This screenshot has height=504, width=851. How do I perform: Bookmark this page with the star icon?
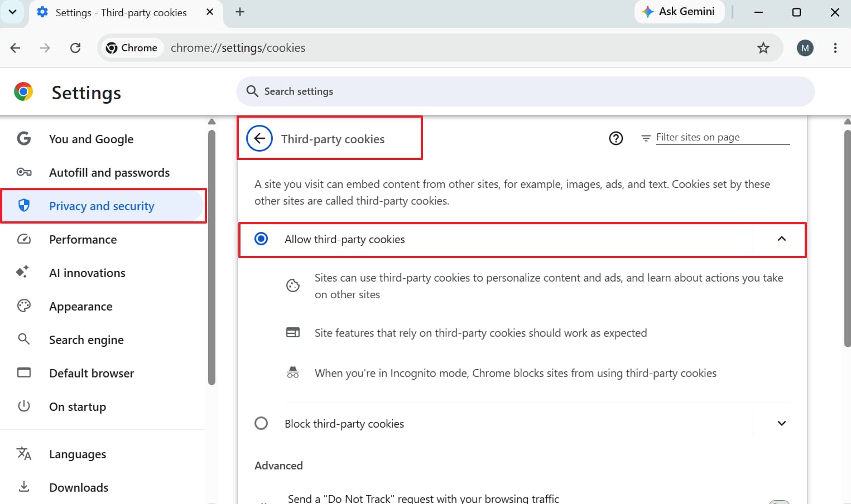click(763, 48)
